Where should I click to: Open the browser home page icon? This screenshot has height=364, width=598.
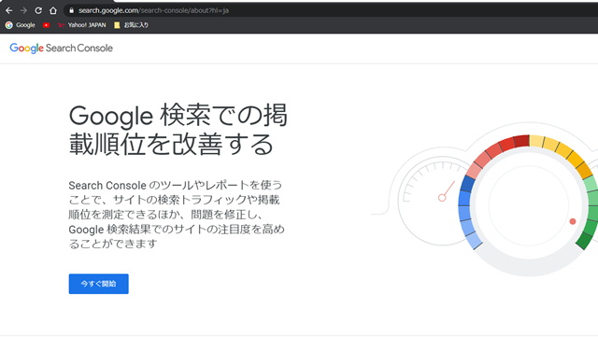click(x=53, y=10)
